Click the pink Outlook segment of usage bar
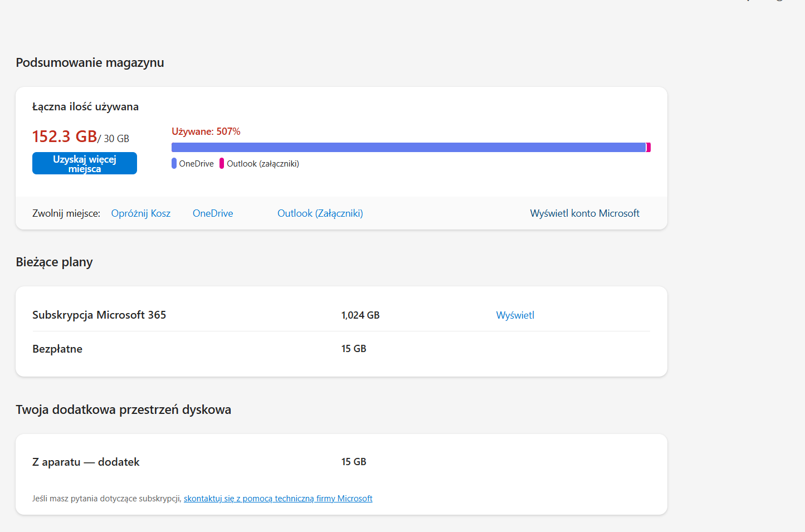Image resolution: width=805 pixels, height=532 pixels. (x=648, y=148)
